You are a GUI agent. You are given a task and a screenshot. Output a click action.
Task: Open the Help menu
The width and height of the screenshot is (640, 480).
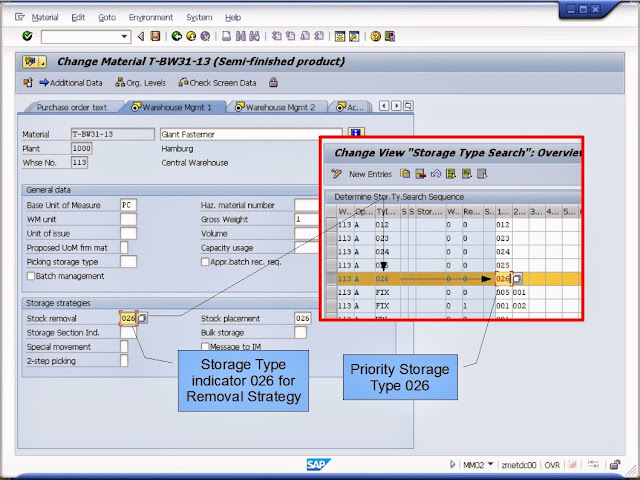[233, 17]
